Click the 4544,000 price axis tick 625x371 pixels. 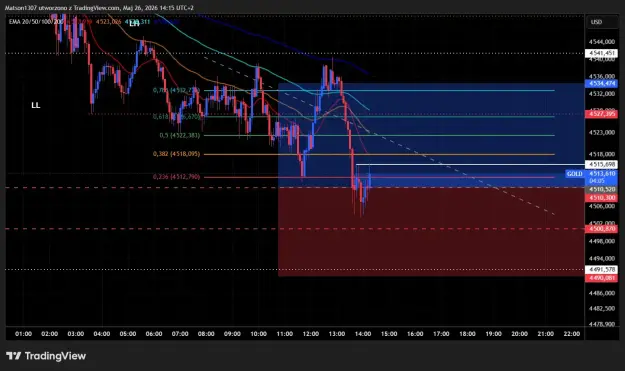(x=602, y=41)
